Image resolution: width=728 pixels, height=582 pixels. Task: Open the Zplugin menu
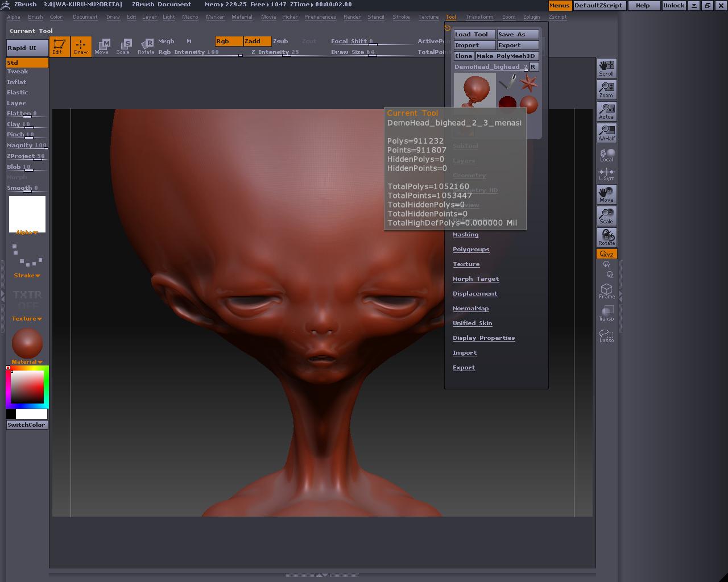pyautogui.click(x=532, y=17)
